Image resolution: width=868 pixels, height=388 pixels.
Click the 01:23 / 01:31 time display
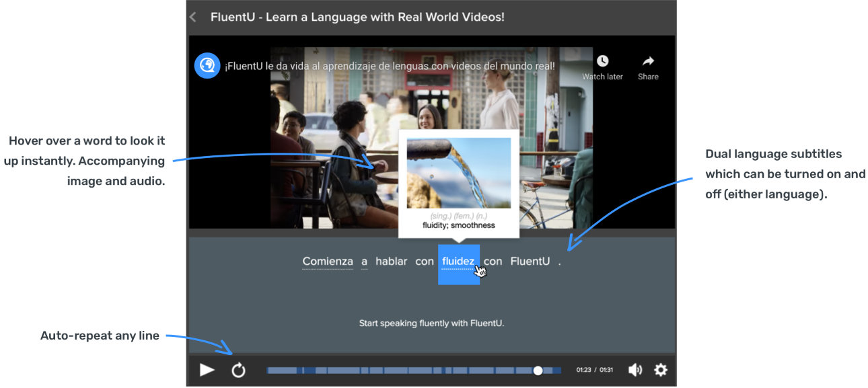click(594, 371)
